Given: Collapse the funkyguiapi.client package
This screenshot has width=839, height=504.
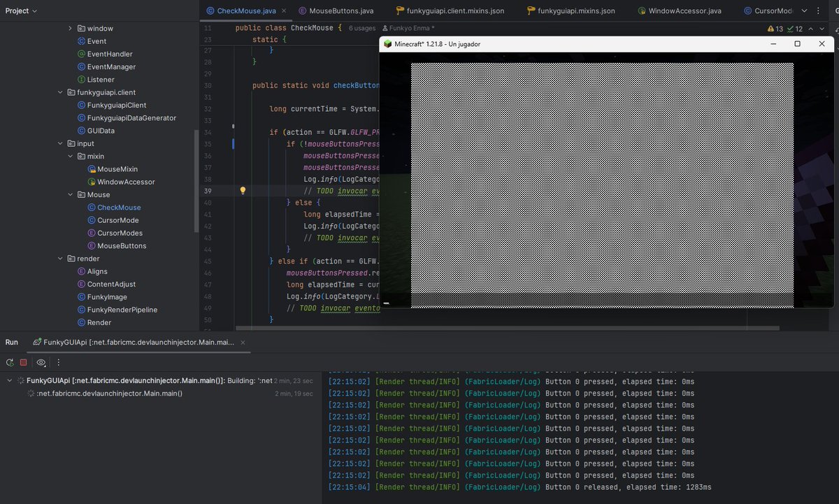Looking at the screenshot, I should tap(60, 92).
